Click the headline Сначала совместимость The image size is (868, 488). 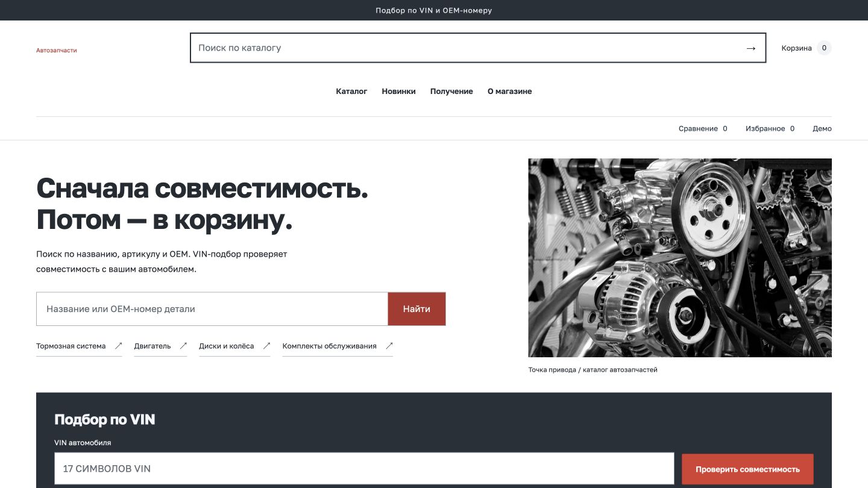(202, 189)
